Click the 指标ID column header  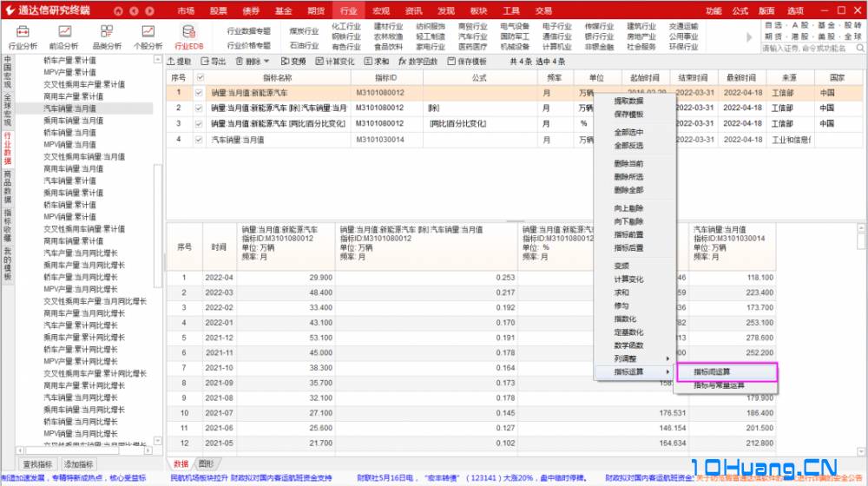(386, 78)
